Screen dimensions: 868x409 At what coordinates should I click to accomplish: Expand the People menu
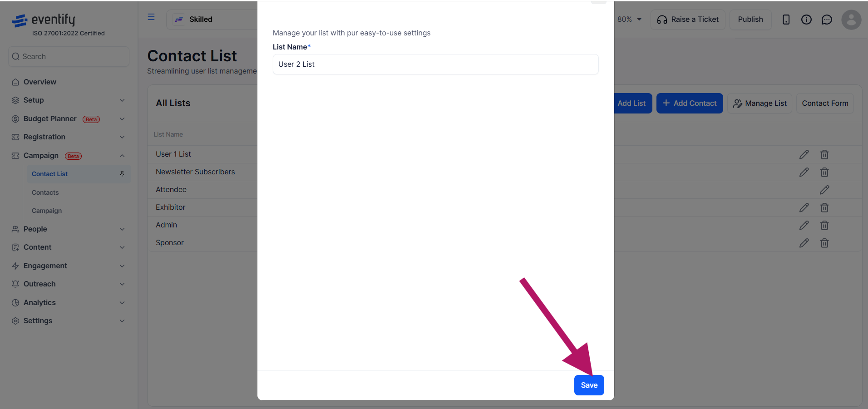click(x=69, y=229)
